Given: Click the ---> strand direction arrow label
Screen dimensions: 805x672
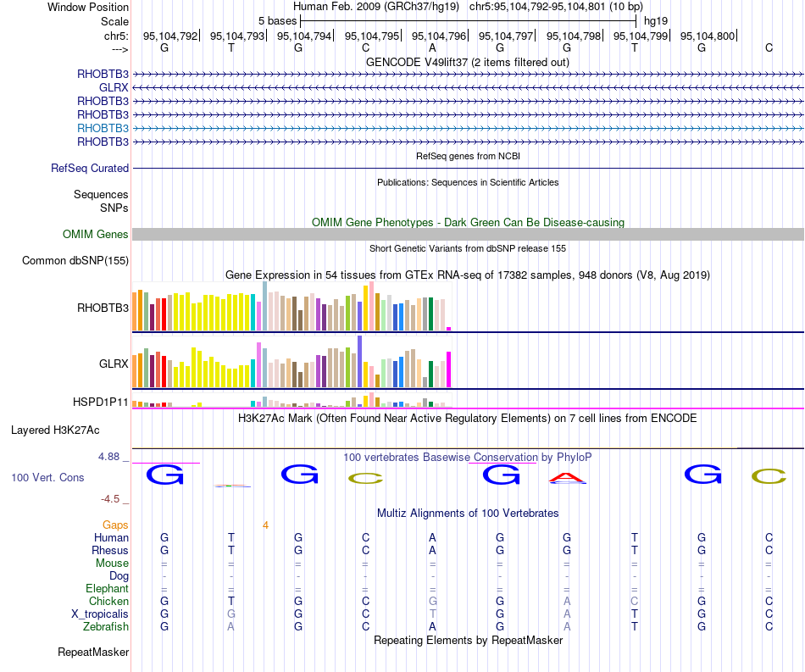Looking at the screenshot, I should click(119, 49).
